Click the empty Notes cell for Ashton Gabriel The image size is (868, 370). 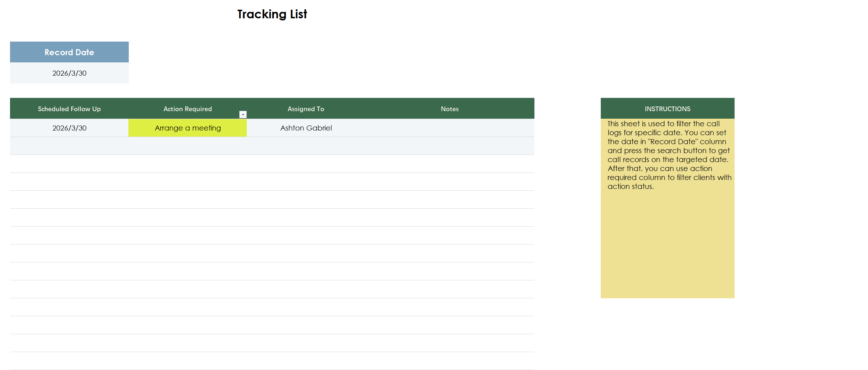coord(450,128)
